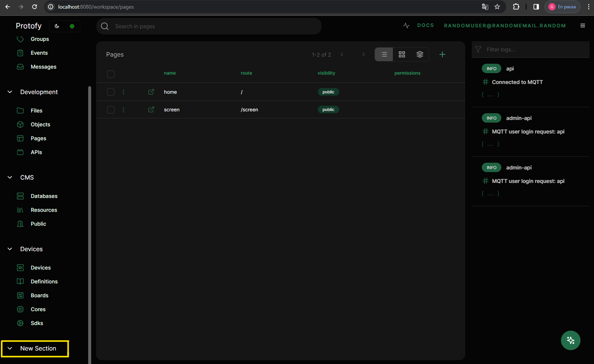Collapse the New Section group

click(10, 348)
